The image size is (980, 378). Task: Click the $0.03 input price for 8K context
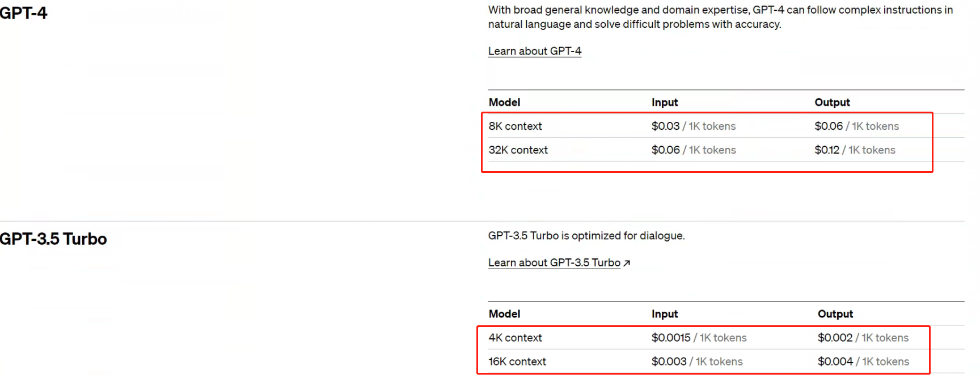tap(665, 126)
